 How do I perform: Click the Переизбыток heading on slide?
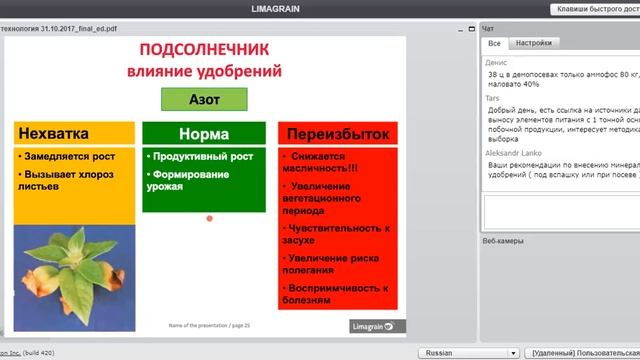pos(338,133)
